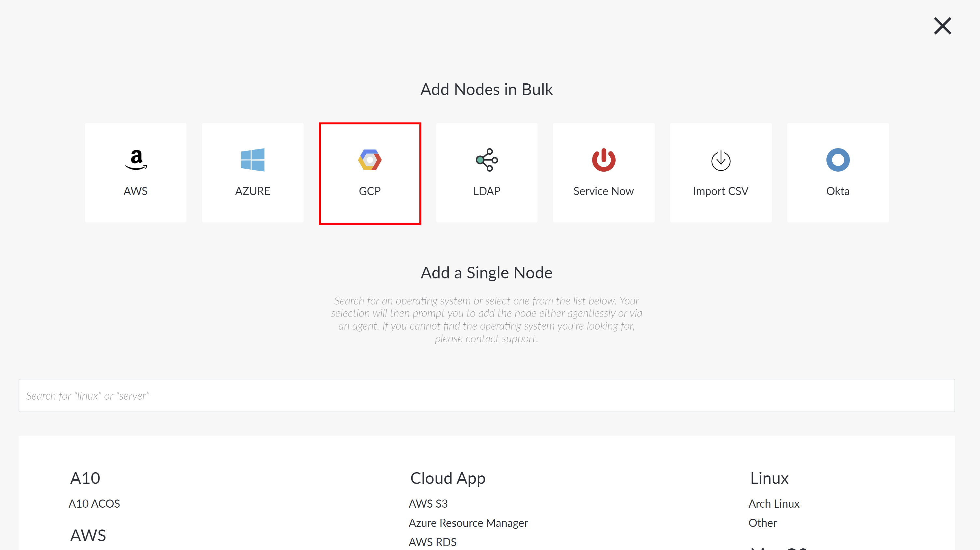Open the A10 ACOS node type

click(94, 503)
